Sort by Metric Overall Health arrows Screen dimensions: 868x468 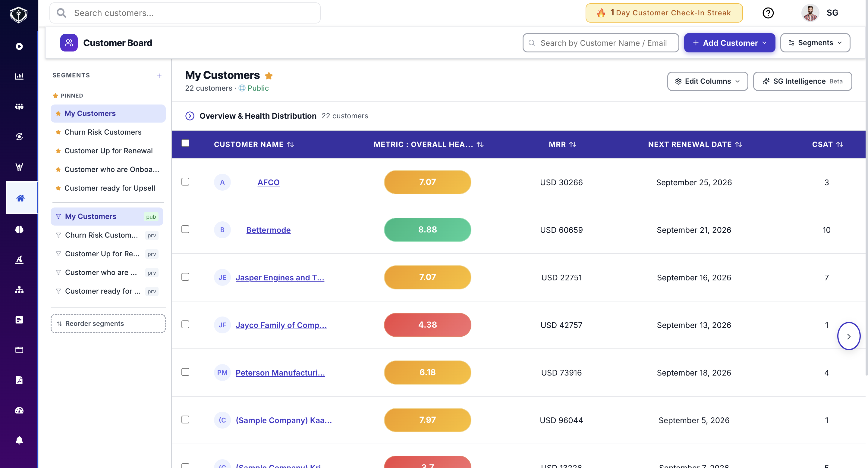(480, 145)
